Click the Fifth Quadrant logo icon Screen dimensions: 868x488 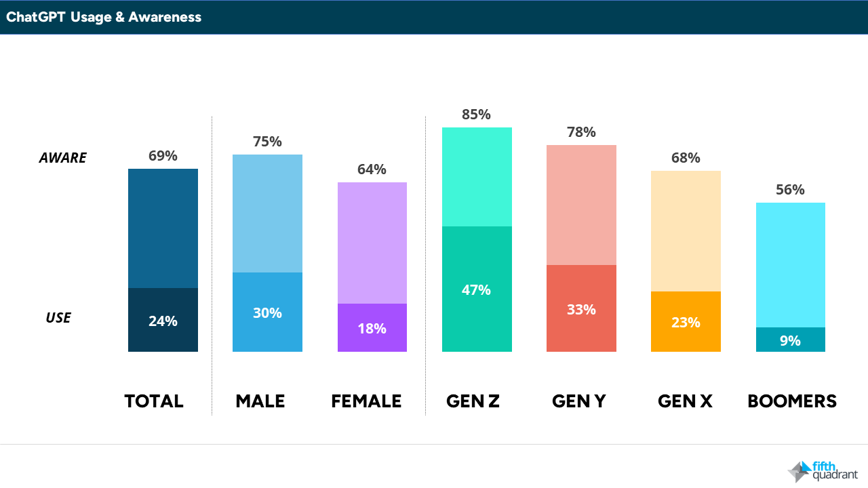click(x=798, y=472)
